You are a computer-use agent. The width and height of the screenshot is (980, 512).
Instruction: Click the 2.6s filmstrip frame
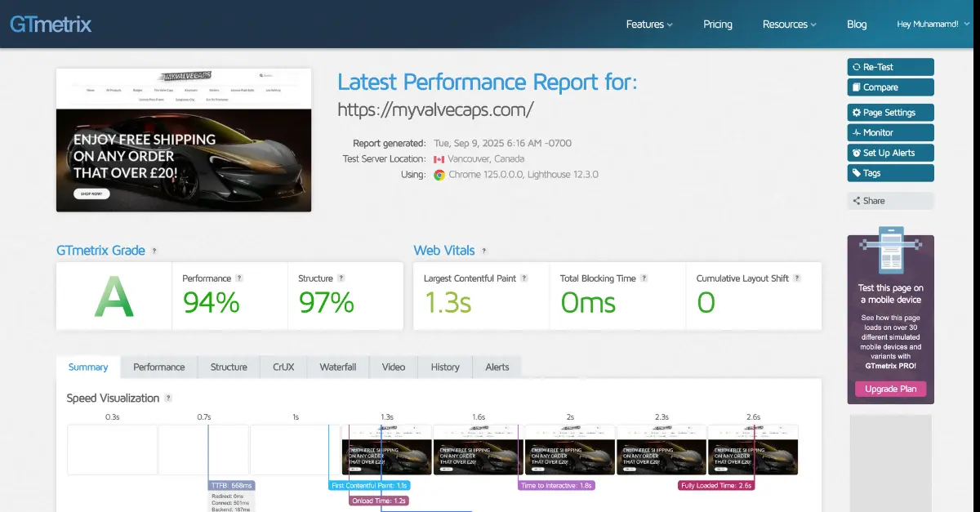click(753, 449)
